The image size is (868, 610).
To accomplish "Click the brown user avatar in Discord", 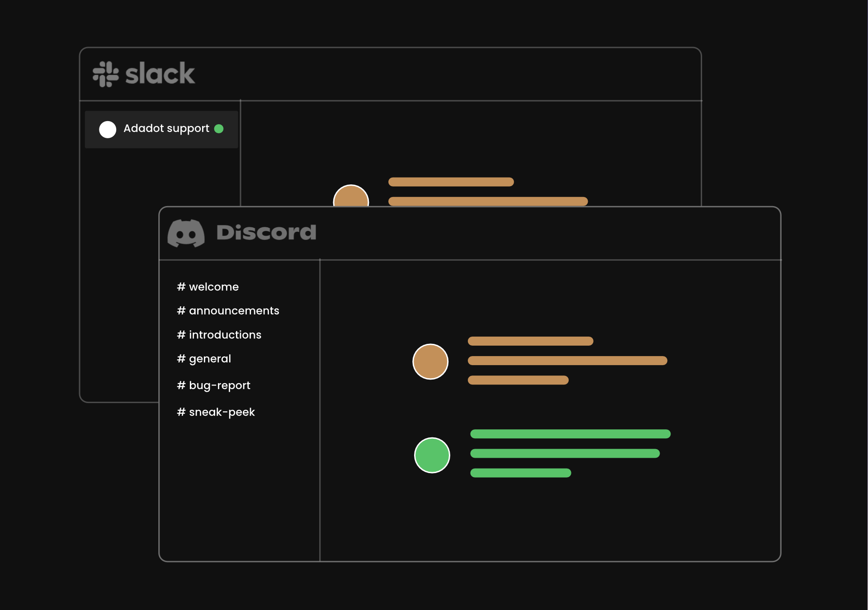I will (x=430, y=361).
